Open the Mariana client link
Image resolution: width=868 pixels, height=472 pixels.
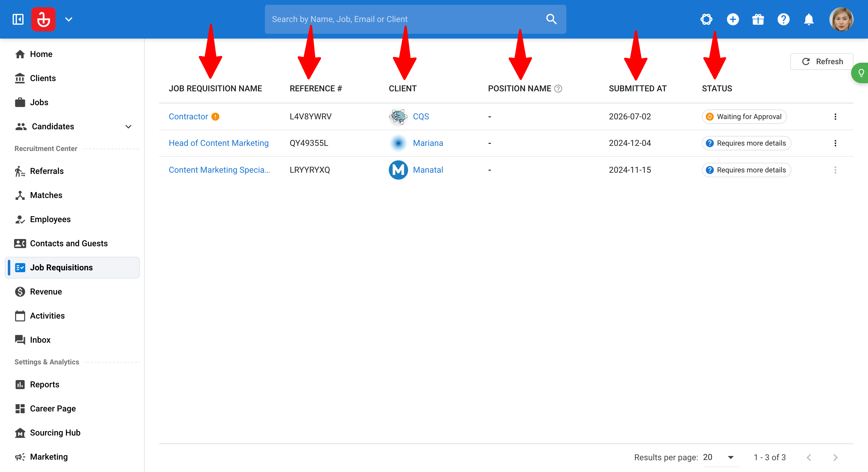(x=428, y=143)
